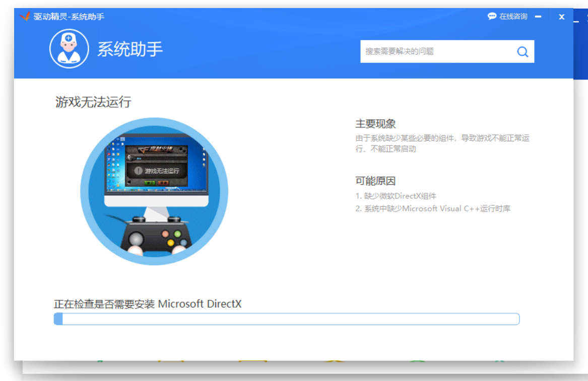This screenshot has height=381, width=588.
Task: Minimize the 系统助手 window
Action: coord(538,17)
